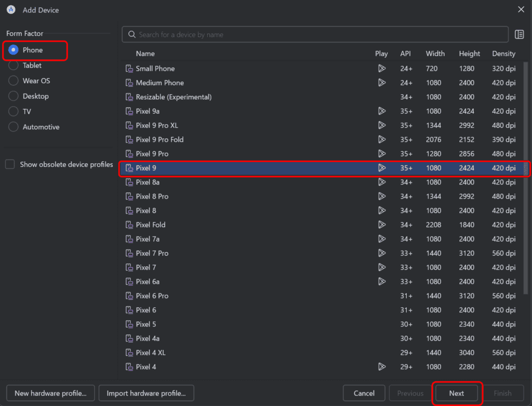The image size is (532, 406).
Task: Select the Pixel 6a name
Action: [x=148, y=282]
